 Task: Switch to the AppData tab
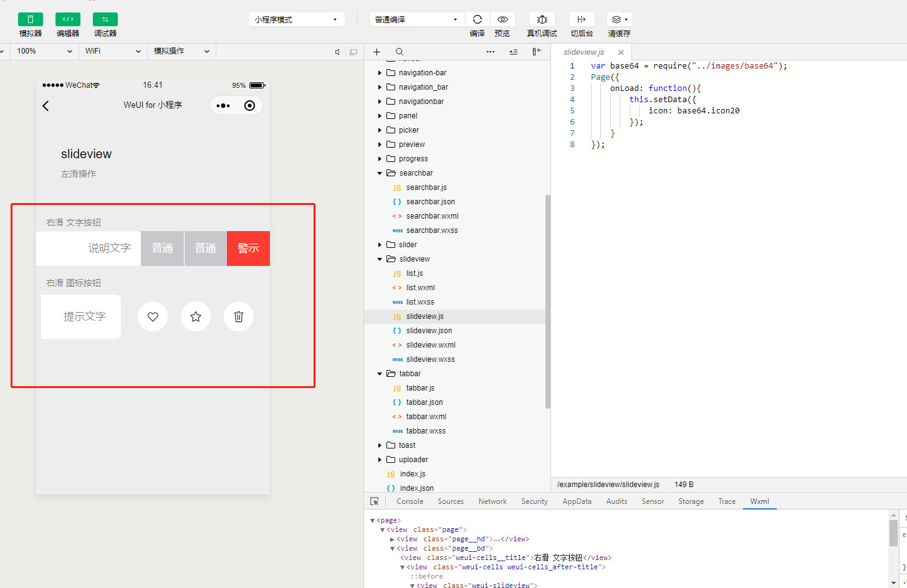577,501
